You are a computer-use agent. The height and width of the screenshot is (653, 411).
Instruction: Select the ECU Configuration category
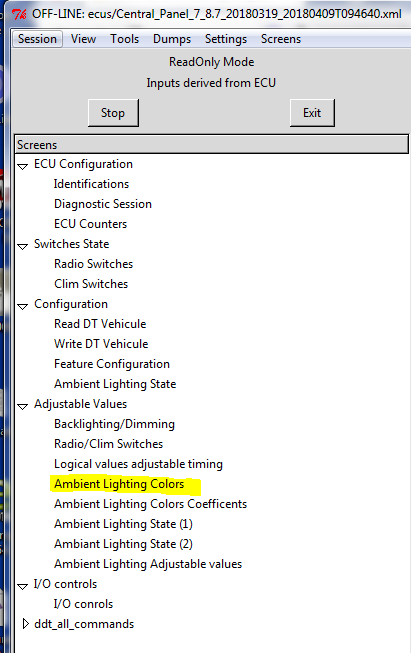[x=83, y=164]
